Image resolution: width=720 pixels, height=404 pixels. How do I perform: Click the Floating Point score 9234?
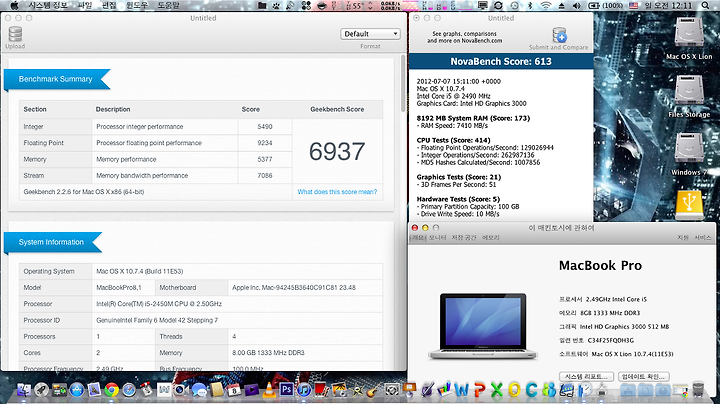(x=265, y=143)
